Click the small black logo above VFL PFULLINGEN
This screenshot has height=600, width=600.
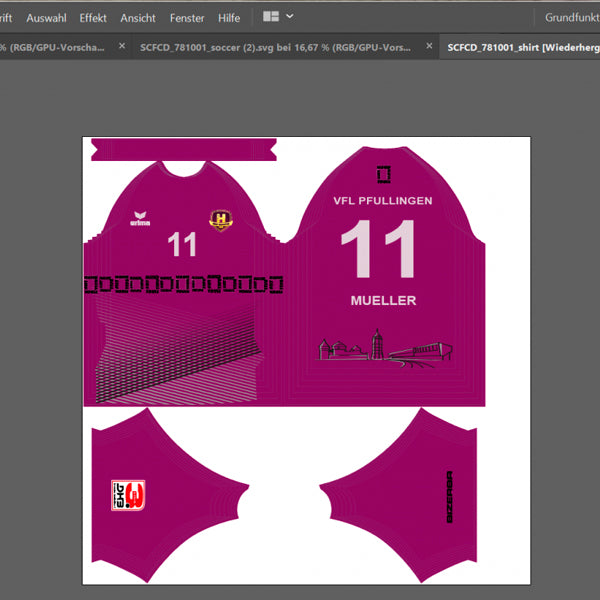383,174
